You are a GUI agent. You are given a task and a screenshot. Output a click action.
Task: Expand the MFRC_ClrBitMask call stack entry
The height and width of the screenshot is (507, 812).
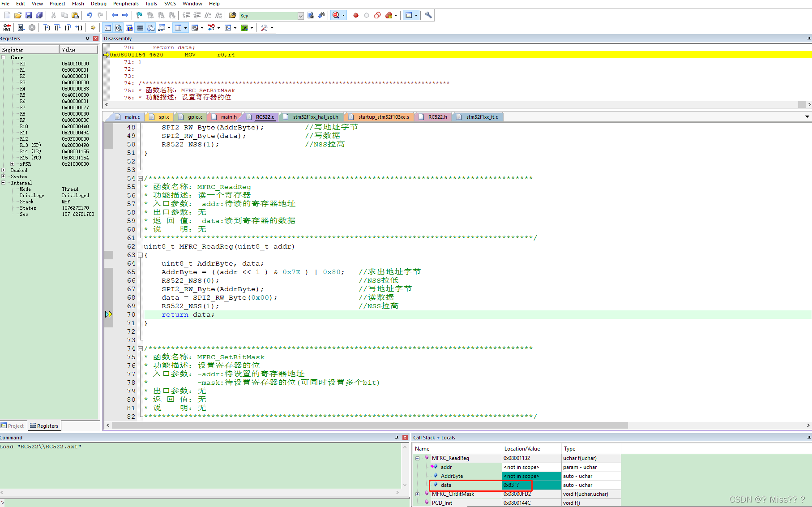[417, 494]
